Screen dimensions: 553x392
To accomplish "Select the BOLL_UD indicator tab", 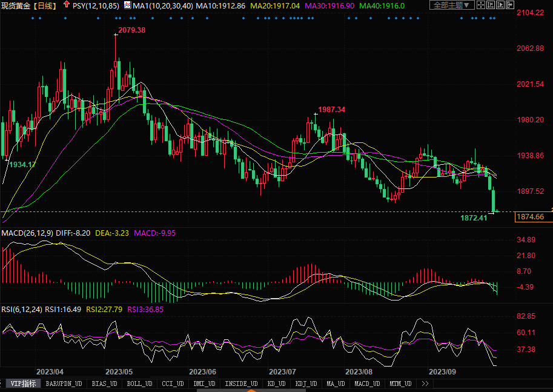I will tap(140, 384).
